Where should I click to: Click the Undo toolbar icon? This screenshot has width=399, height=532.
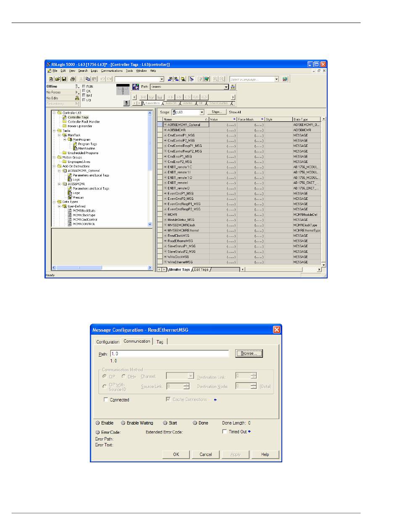click(102, 79)
